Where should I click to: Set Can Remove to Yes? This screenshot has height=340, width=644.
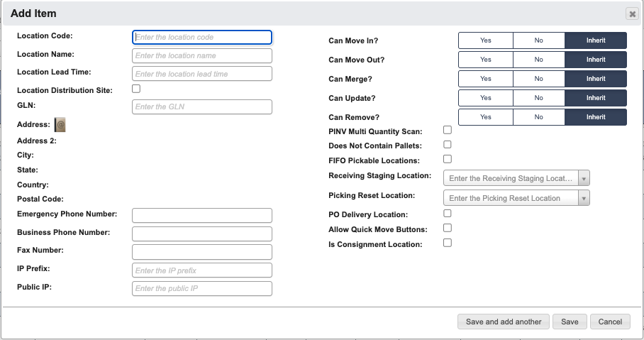point(485,116)
